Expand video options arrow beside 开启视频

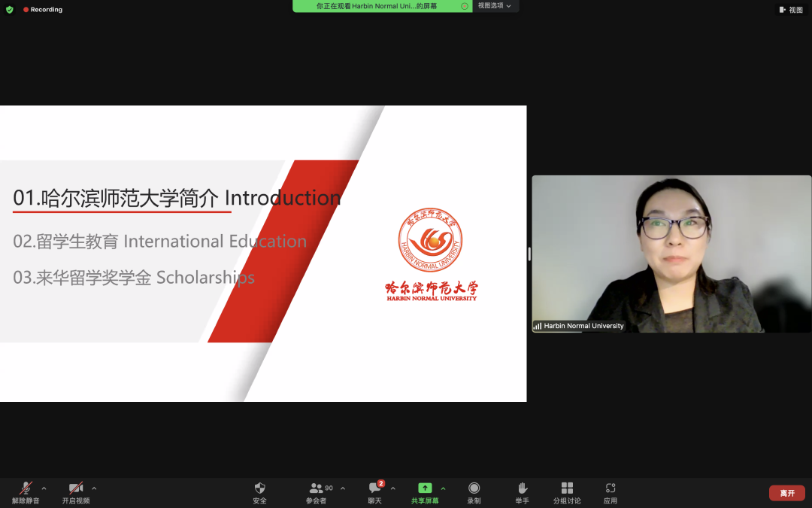tap(94, 488)
